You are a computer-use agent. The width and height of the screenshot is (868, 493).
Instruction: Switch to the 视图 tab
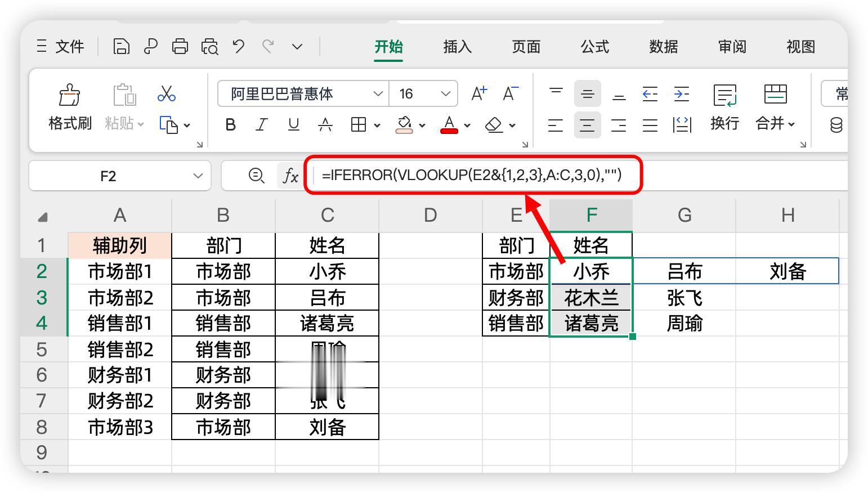tap(801, 47)
